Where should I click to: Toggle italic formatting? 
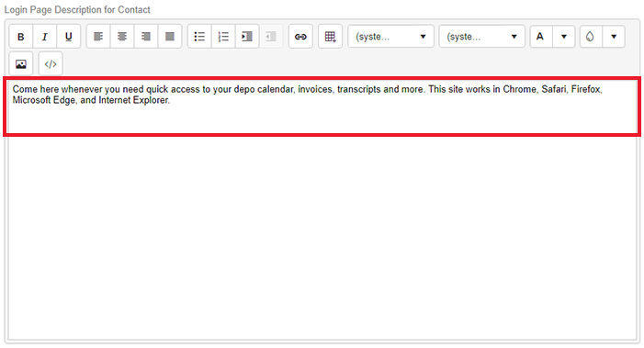pos(45,37)
